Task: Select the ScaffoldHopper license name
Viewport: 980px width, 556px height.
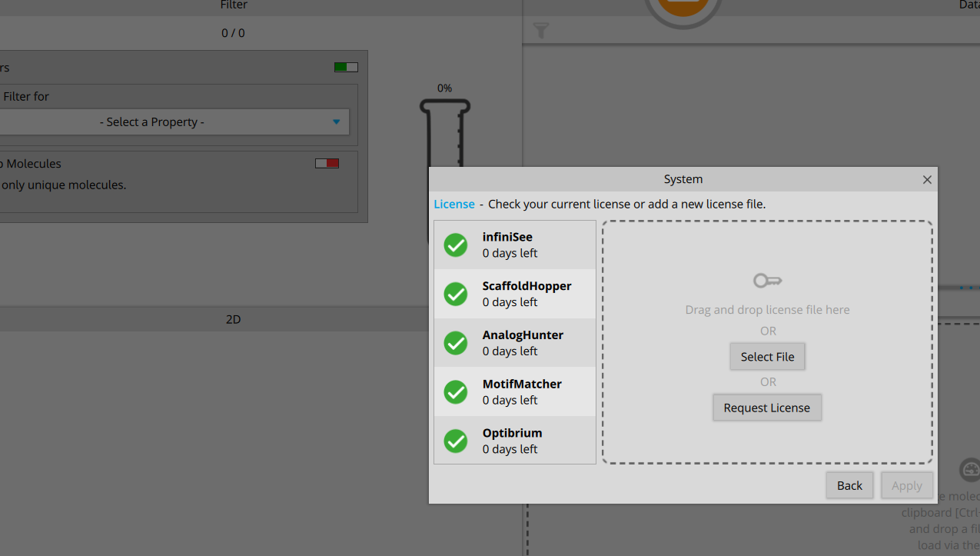Action: pos(527,286)
